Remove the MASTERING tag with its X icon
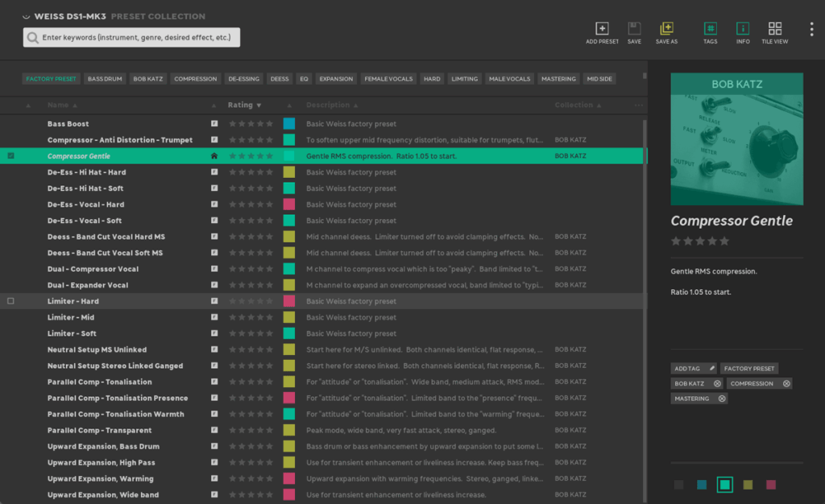The image size is (825, 504). [722, 399]
